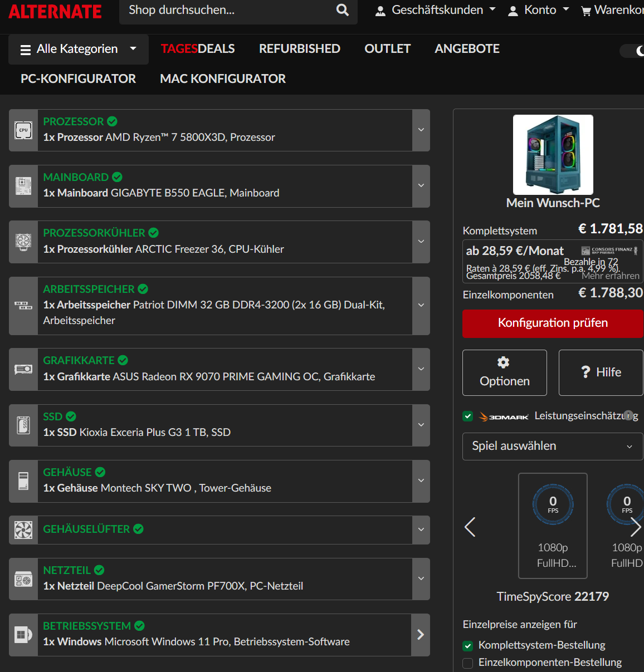
Task: Click the search magnifier icon
Action: coord(343,10)
